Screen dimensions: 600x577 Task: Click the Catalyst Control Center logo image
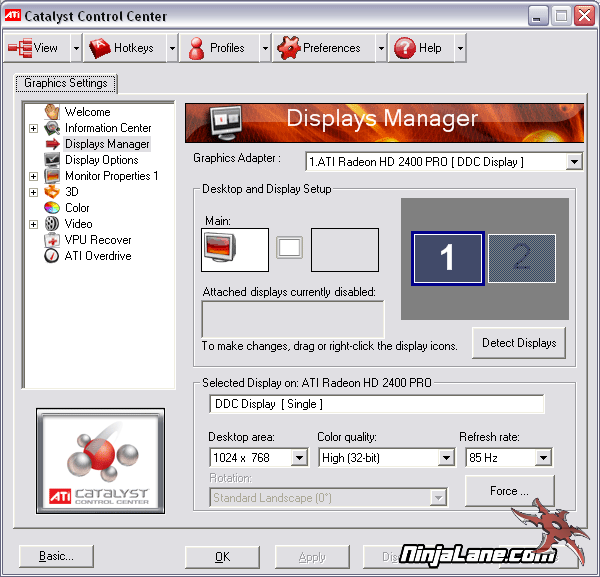click(101, 461)
